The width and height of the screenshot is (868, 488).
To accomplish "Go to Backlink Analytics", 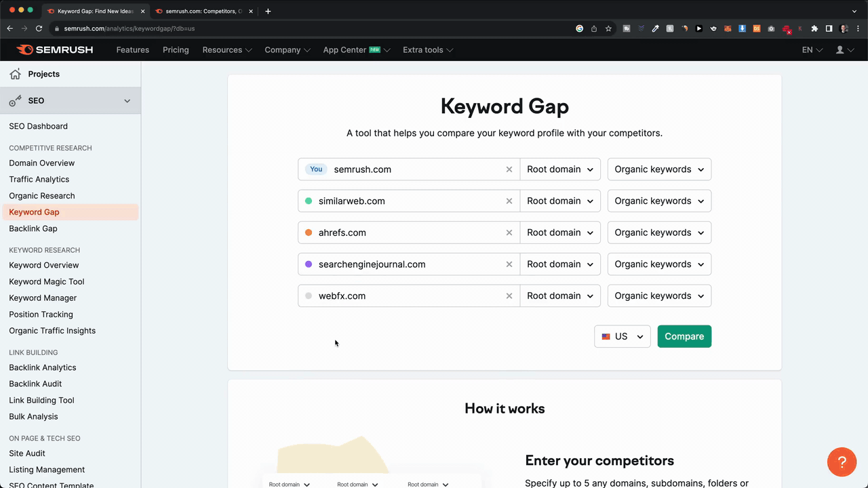I will (42, 367).
